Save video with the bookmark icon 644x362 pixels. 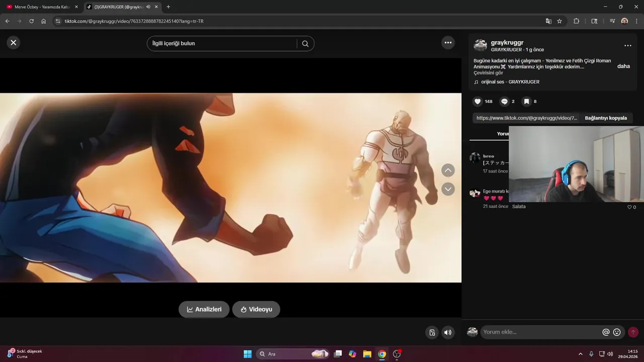[x=526, y=102]
